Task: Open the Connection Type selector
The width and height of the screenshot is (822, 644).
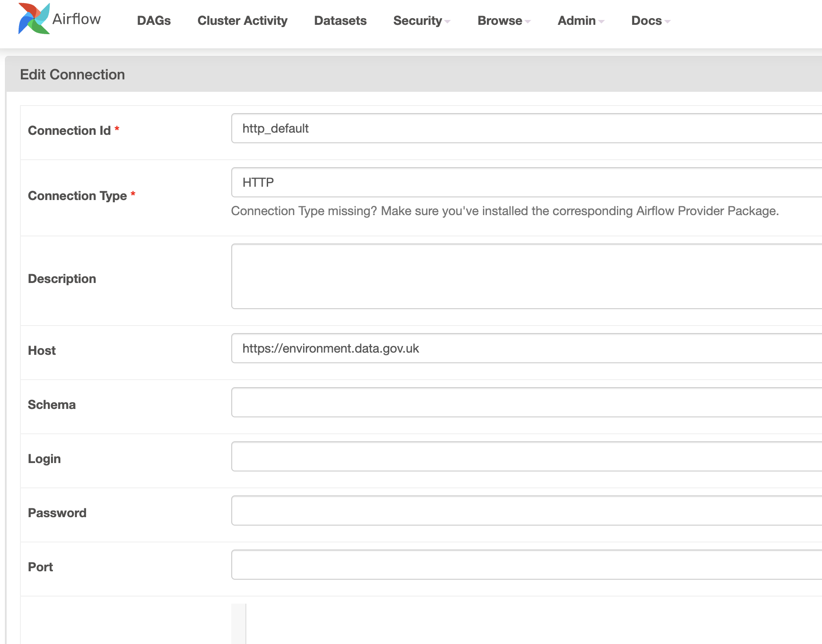Action: [x=526, y=182]
